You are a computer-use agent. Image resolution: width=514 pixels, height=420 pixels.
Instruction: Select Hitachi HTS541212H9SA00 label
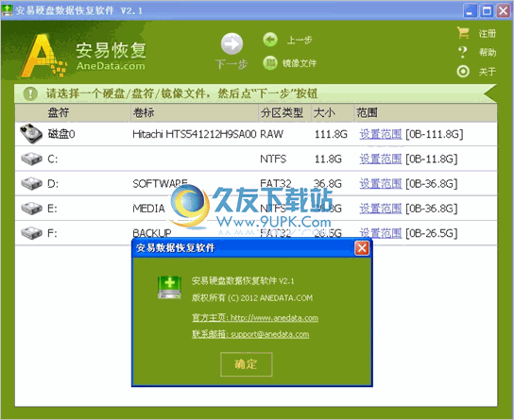[x=194, y=134]
